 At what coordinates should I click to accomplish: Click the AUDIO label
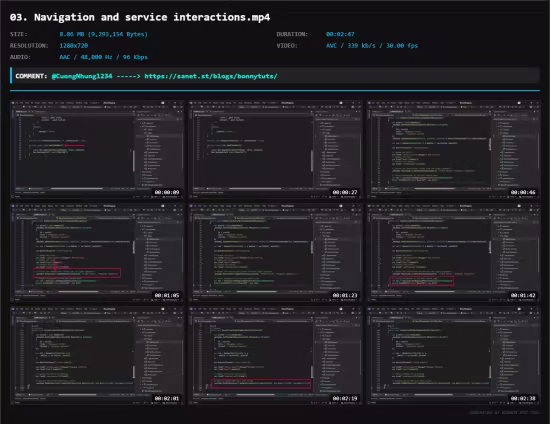(x=20, y=57)
